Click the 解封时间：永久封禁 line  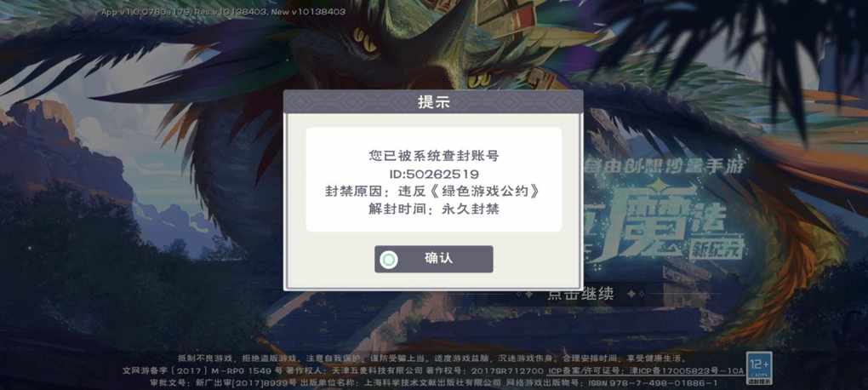pyautogui.click(x=433, y=209)
